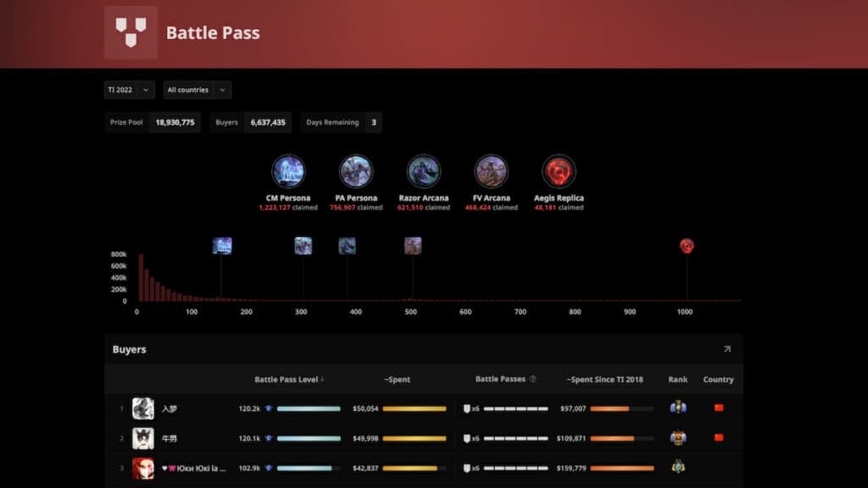868x488 pixels.
Task: Sort by ~Spent column header
Action: coord(397,380)
